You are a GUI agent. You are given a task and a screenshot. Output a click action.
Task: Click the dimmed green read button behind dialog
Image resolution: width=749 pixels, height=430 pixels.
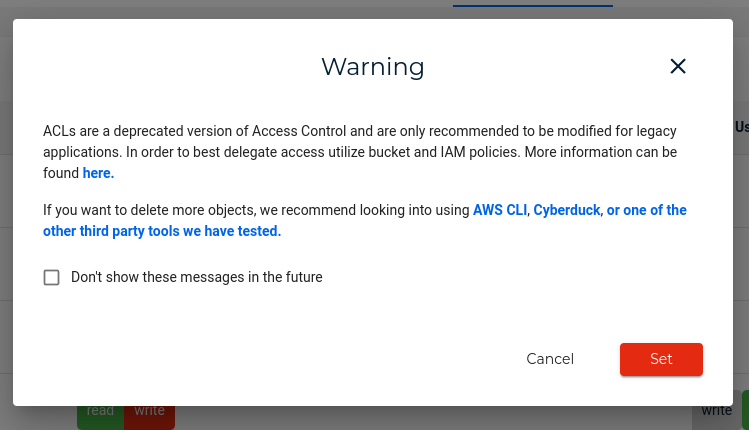coord(100,415)
